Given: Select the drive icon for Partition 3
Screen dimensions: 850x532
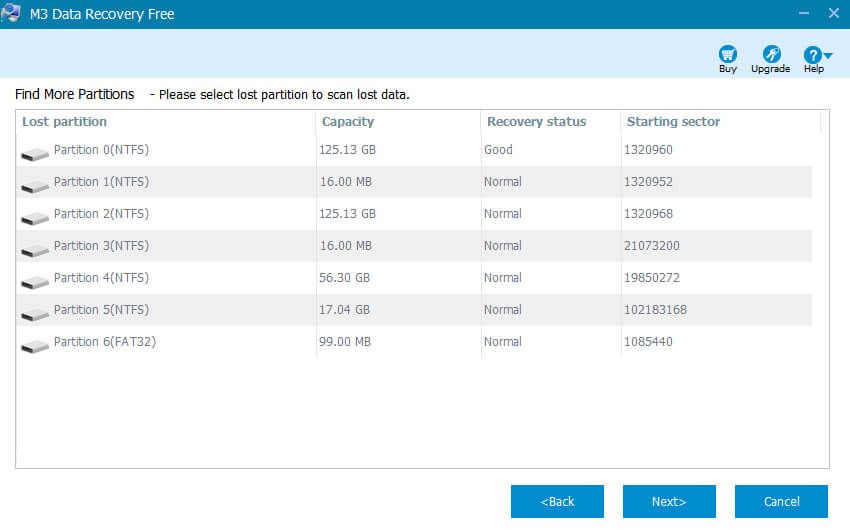Looking at the screenshot, I should coord(35,251).
